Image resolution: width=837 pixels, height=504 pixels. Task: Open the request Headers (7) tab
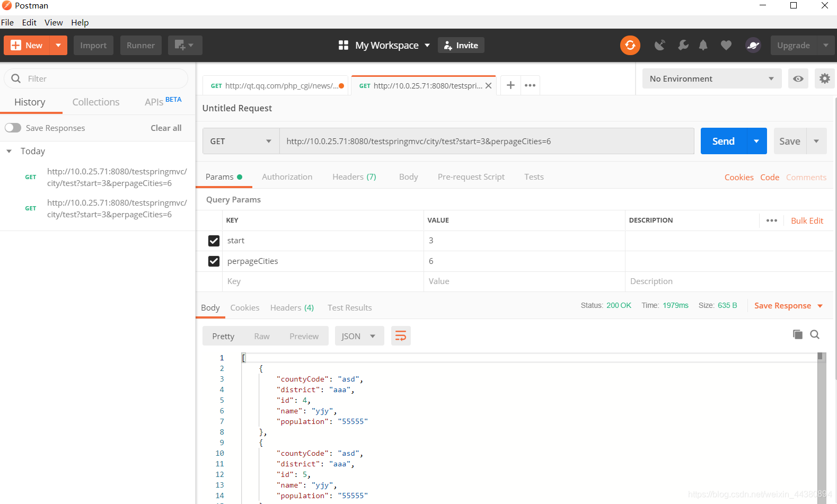[354, 176]
